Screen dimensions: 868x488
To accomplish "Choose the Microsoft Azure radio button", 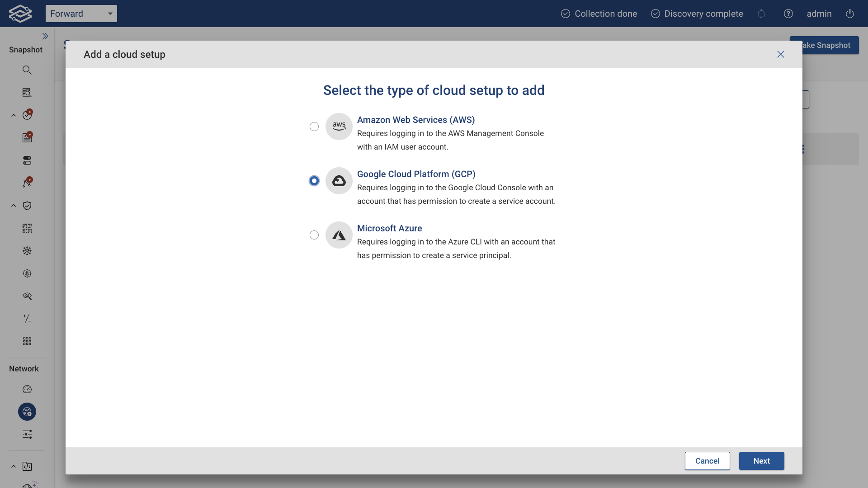I will 314,235.
